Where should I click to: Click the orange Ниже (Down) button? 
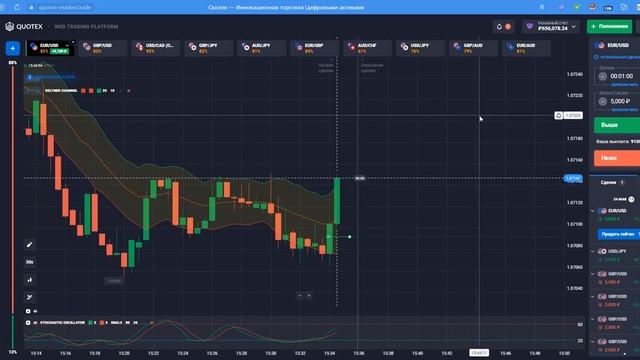point(617,158)
